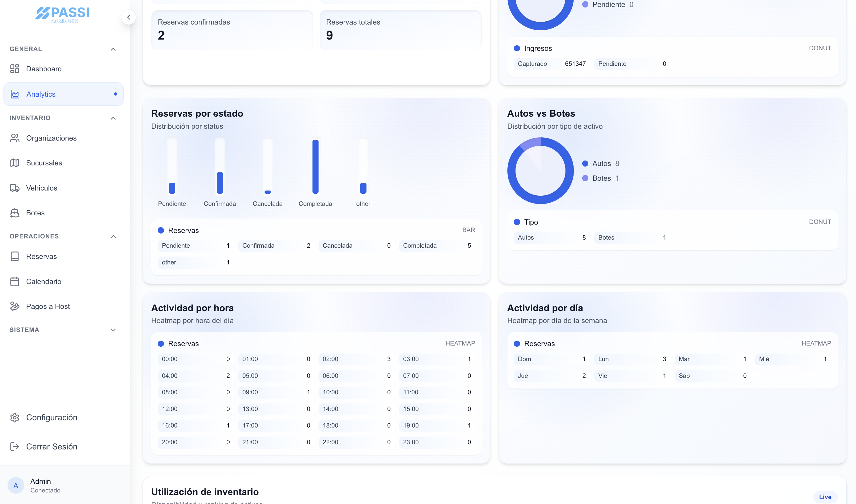This screenshot has width=856, height=504.
Task: Select the Vehiculos car icon
Action: coord(15,188)
